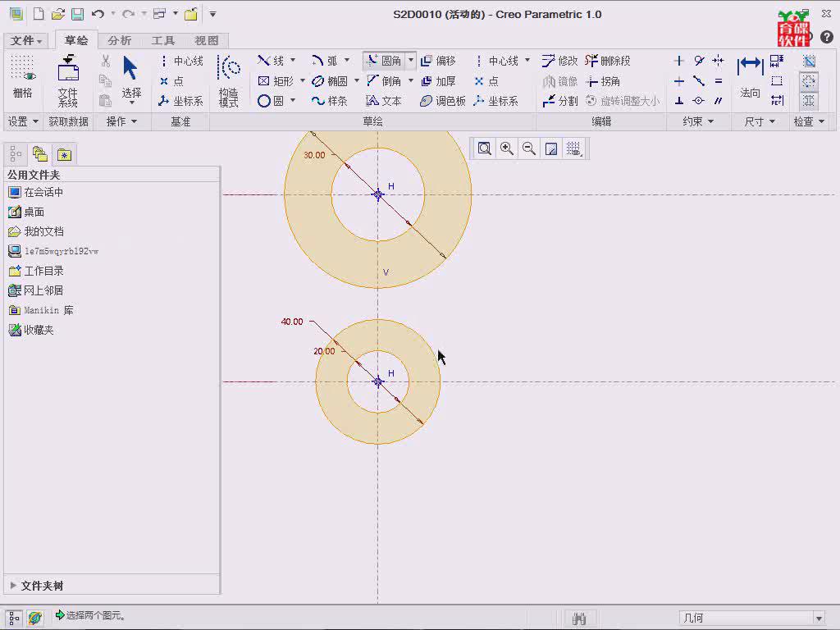Viewport: 840px width, 630px height.
Task: Apply the tangent constraint icon
Action: click(699, 61)
